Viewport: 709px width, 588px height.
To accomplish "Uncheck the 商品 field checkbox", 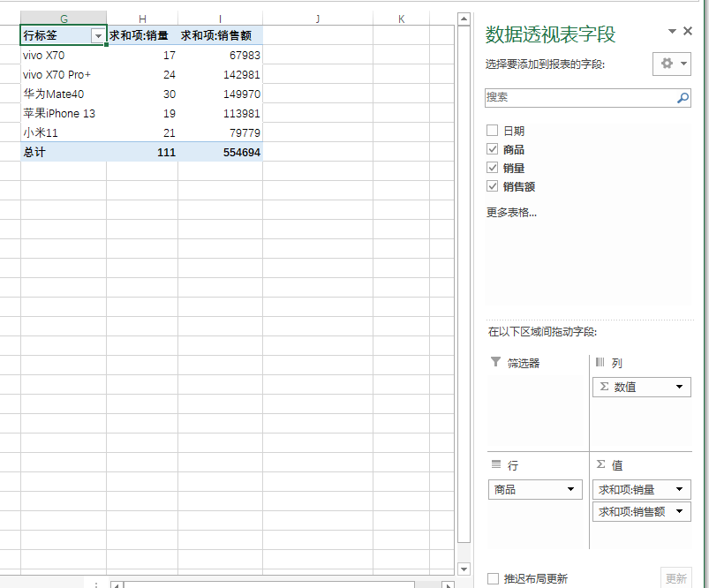I will (493, 149).
